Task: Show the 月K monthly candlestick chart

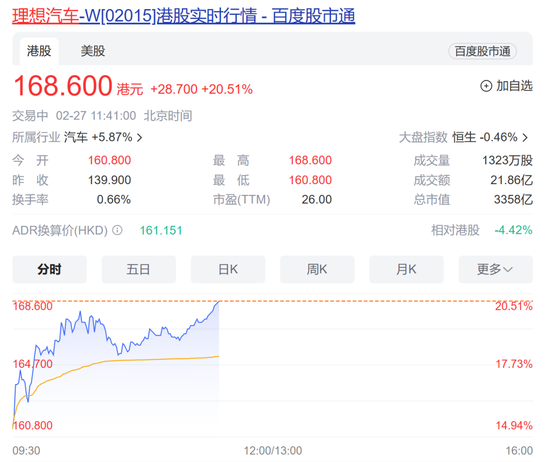Action: (407, 269)
